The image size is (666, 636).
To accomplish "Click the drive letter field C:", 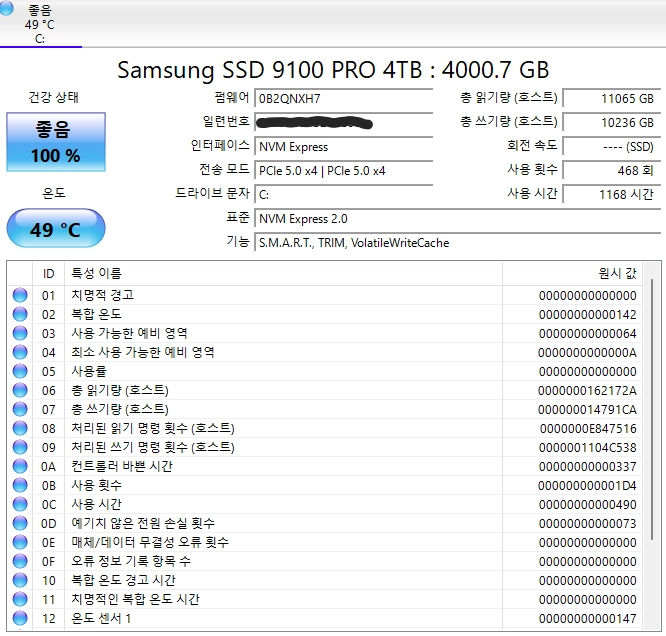I will point(343,195).
